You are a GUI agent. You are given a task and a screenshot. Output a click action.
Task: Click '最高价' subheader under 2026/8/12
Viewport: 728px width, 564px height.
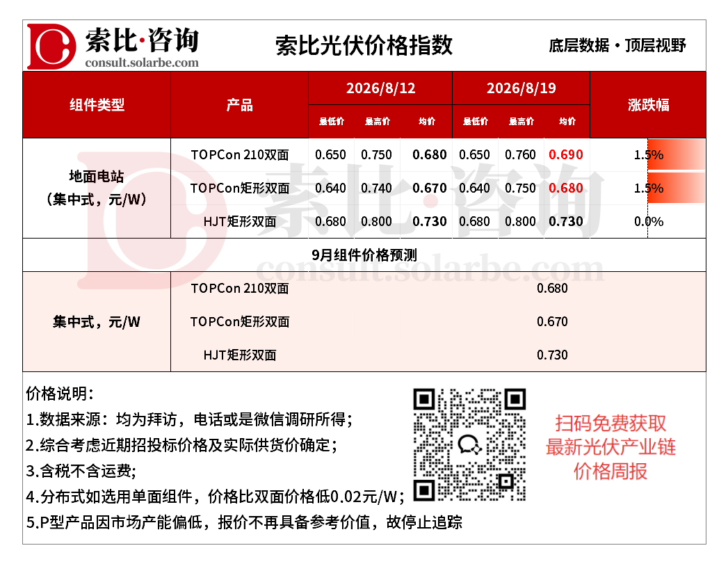point(378,122)
